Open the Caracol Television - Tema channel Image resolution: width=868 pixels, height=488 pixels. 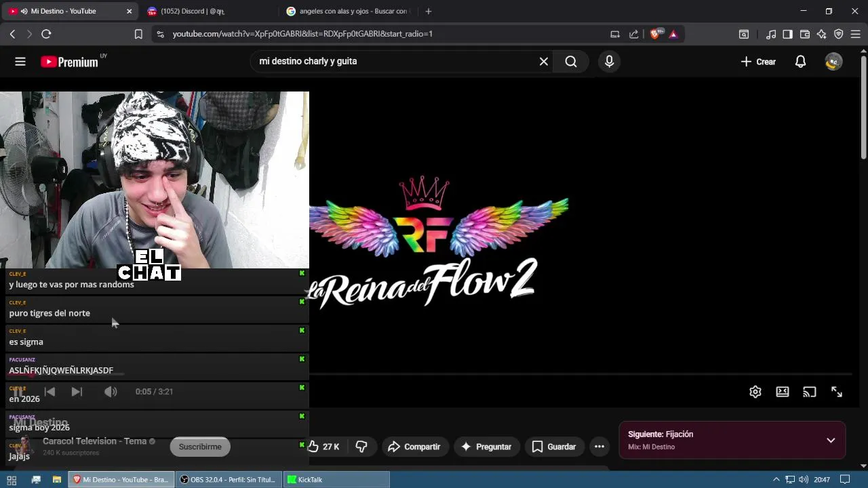[95, 441]
